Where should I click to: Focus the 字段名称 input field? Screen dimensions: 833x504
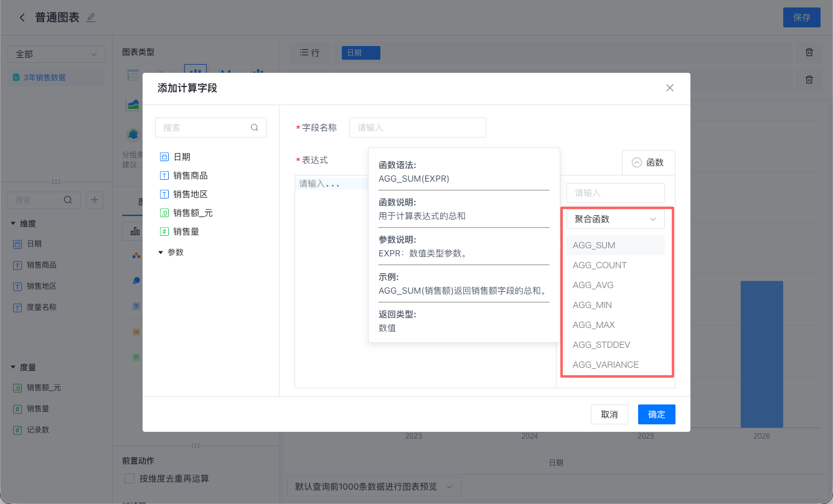click(417, 128)
